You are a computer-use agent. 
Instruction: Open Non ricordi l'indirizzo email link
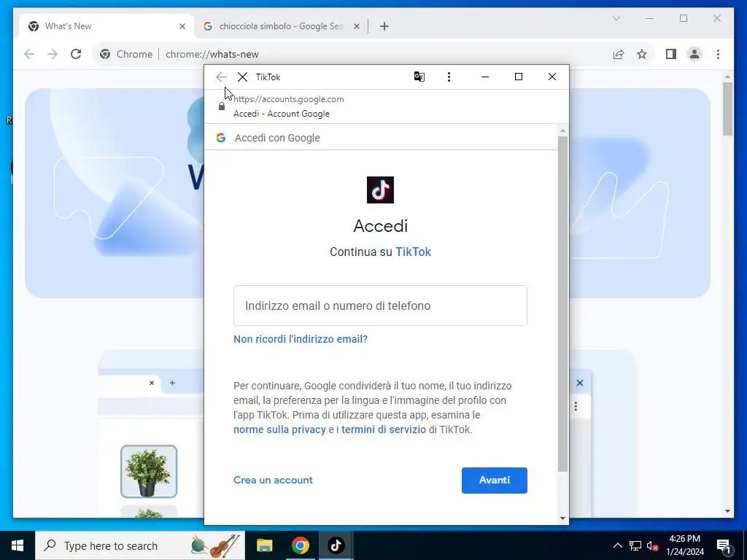[x=301, y=339]
